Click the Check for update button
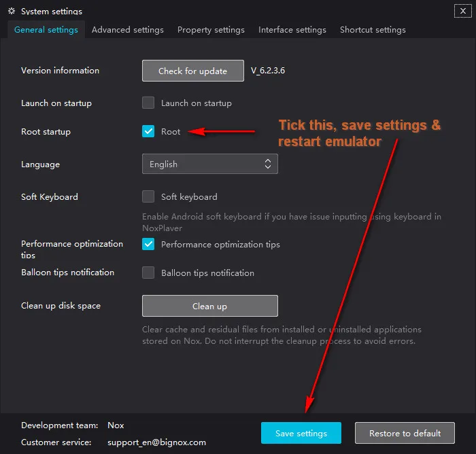476x454 pixels. [x=192, y=71]
